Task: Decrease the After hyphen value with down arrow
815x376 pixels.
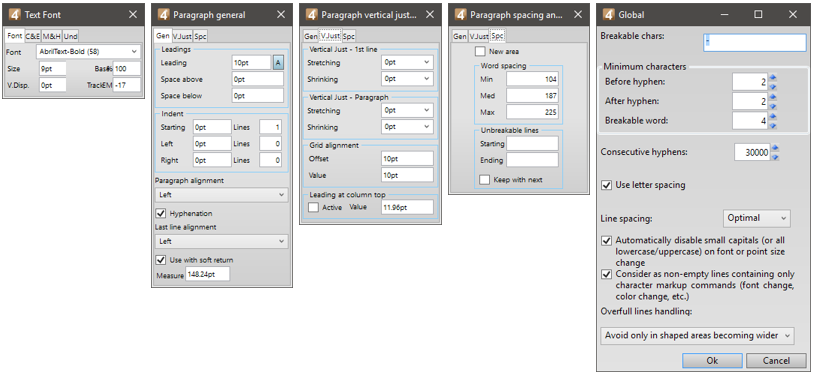Action: pos(772,106)
